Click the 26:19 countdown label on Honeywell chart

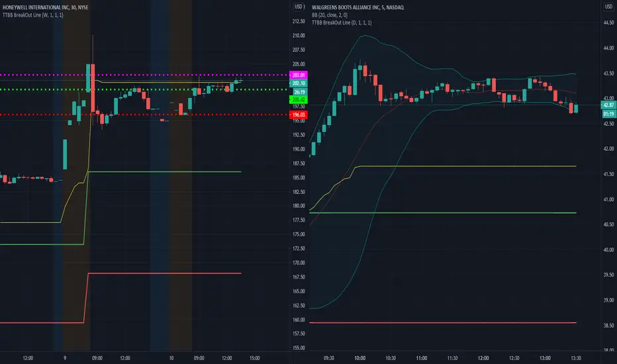299,92
